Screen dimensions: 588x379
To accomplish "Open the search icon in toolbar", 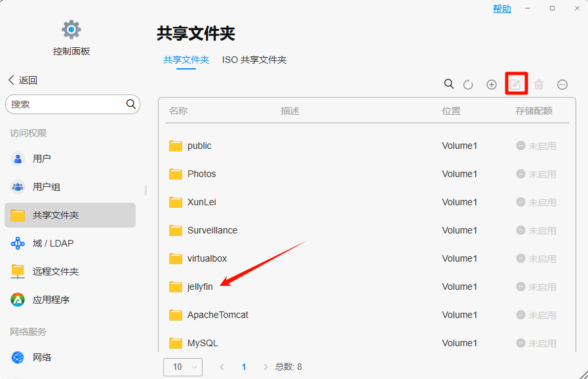I will click(449, 84).
